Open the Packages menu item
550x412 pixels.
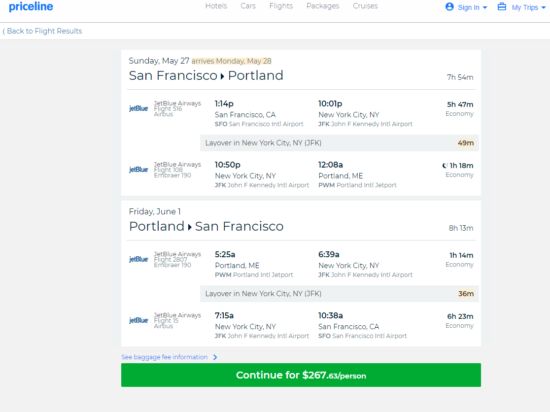click(323, 6)
